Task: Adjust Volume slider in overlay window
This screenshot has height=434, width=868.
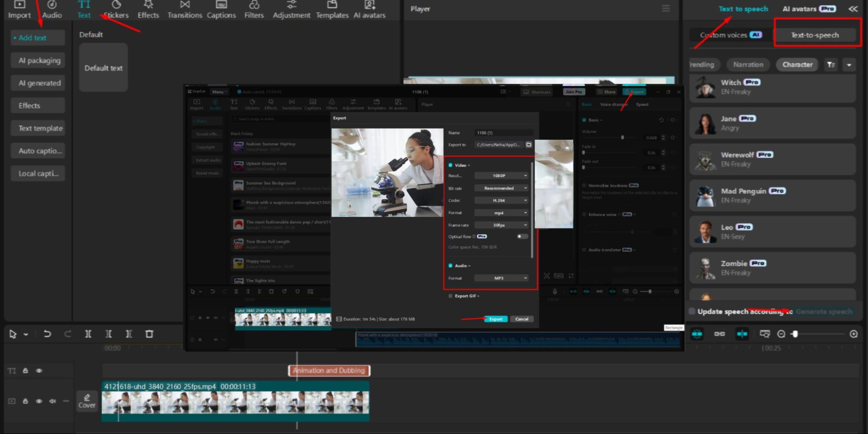Action: [622, 137]
